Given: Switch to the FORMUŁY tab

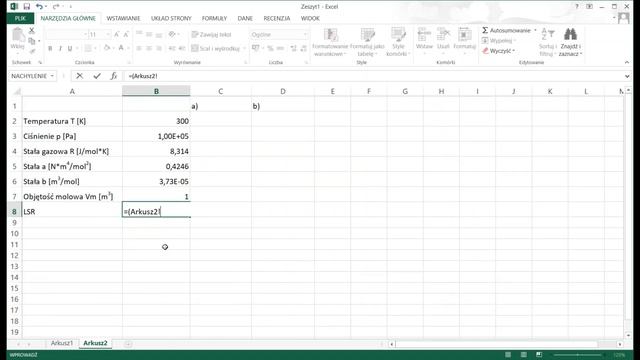Looking at the screenshot, I should [x=214, y=18].
